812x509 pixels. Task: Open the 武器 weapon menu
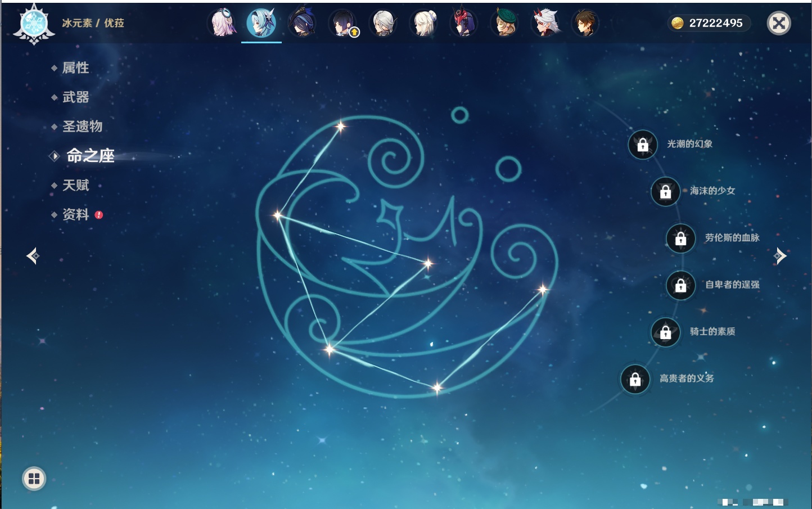tap(75, 97)
